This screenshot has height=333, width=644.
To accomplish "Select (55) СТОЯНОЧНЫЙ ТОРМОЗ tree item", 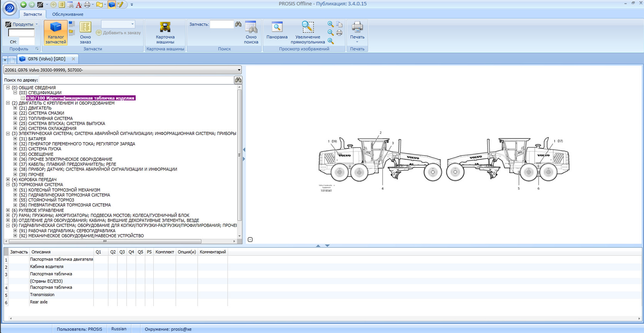I will pyautogui.click(x=51, y=200).
